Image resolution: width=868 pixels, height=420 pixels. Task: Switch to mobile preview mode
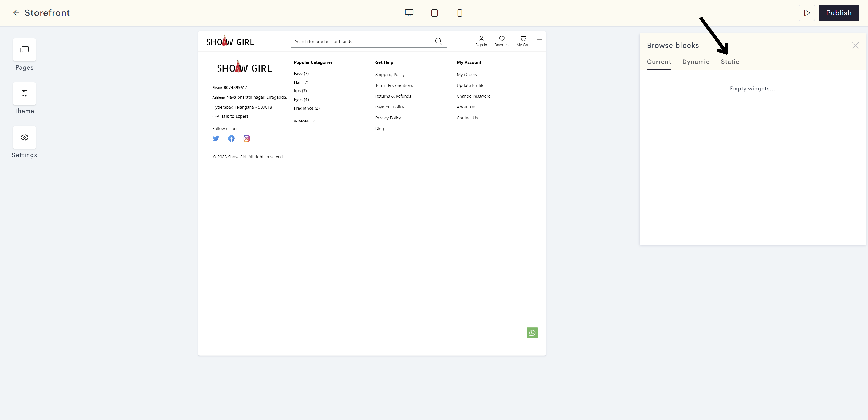tap(460, 13)
